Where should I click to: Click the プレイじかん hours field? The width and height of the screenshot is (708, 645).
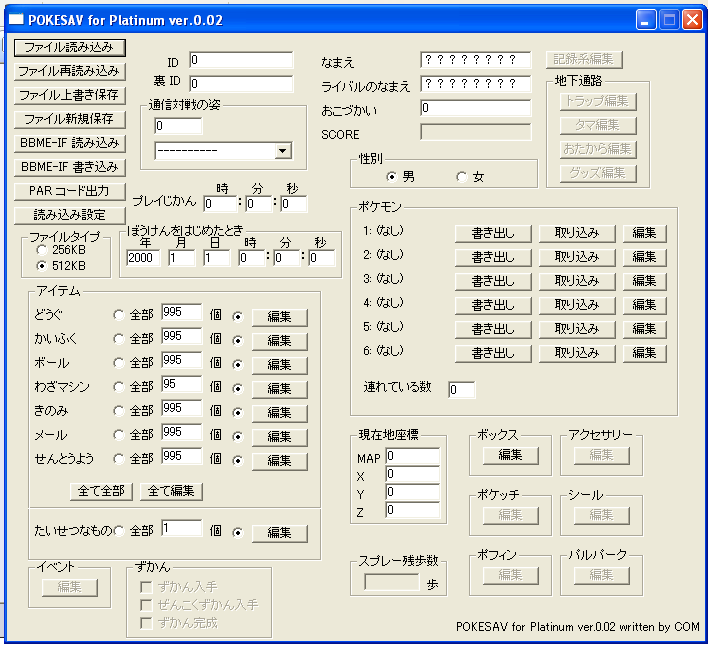click(x=220, y=204)
